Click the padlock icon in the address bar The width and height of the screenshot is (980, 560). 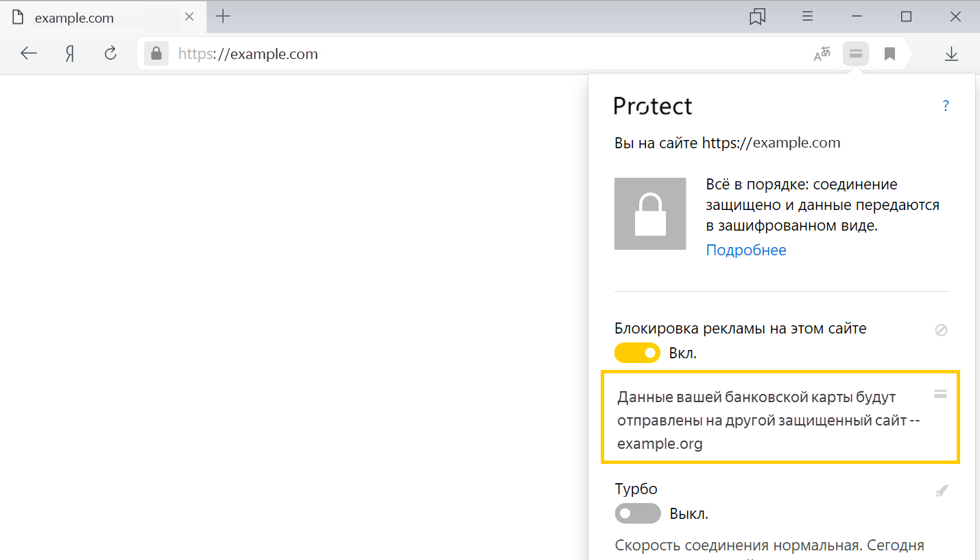coord(156,54)
